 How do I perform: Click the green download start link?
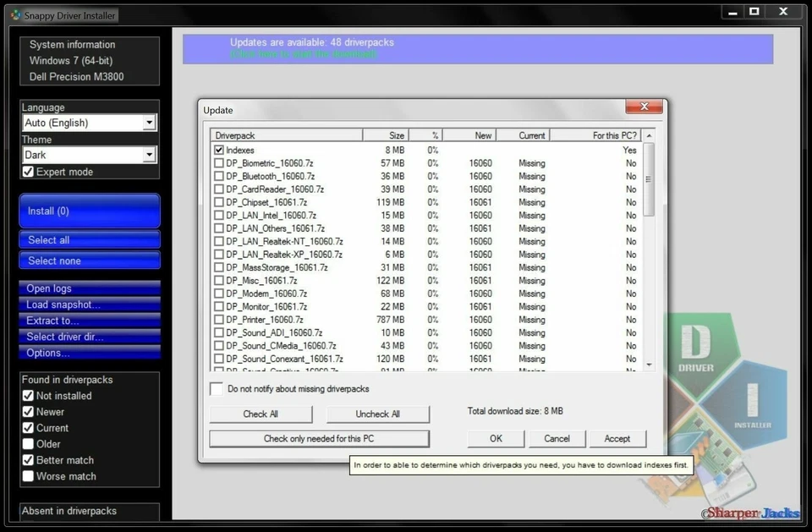(x=304, y=53)
